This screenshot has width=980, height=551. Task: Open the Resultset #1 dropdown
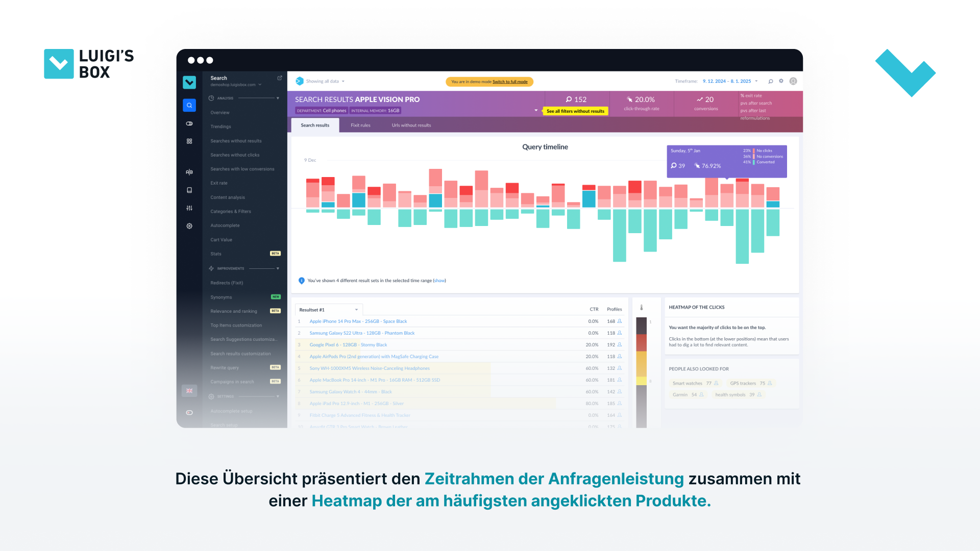click(329, 310)
